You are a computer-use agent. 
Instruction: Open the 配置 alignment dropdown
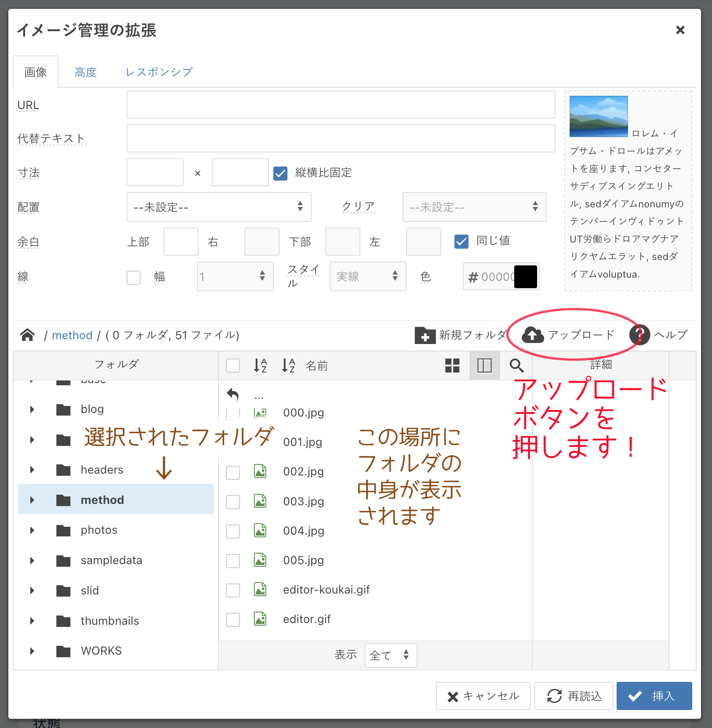[219, 207]
